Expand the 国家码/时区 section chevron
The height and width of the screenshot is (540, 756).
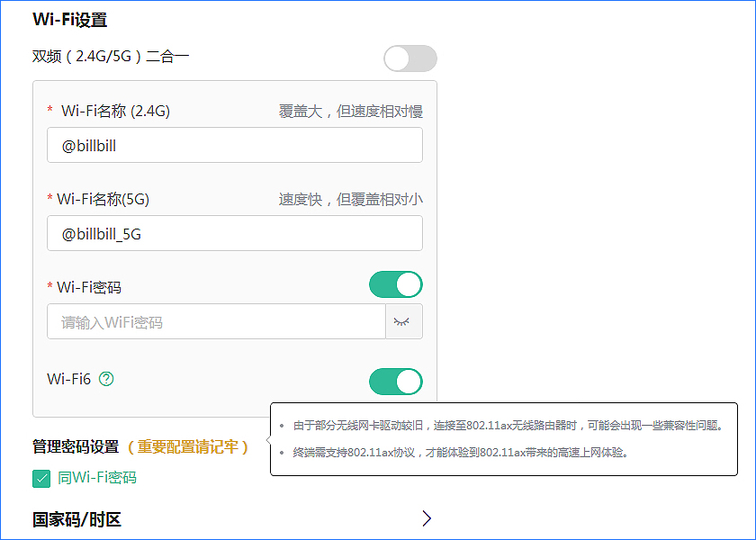tap(426, 519)
